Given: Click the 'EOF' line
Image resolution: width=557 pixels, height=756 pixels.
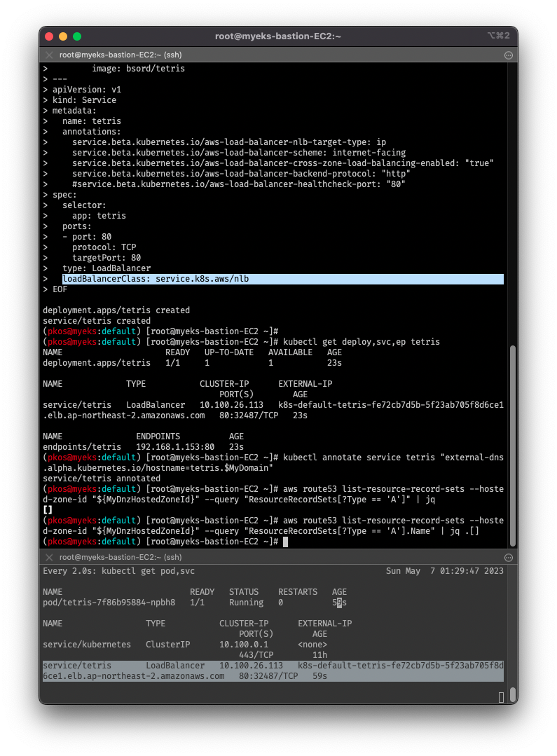Looking at the screenshot, I should pyautogui.click(x=60, y=289).
